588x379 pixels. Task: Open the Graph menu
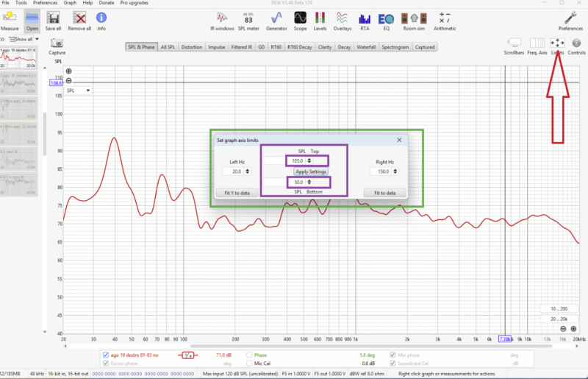pos(70,3)
